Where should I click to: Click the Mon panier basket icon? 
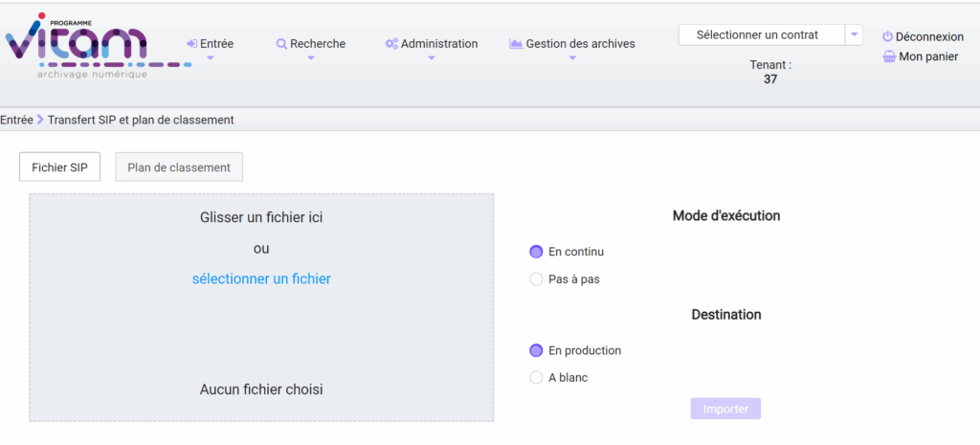point(889,57)
